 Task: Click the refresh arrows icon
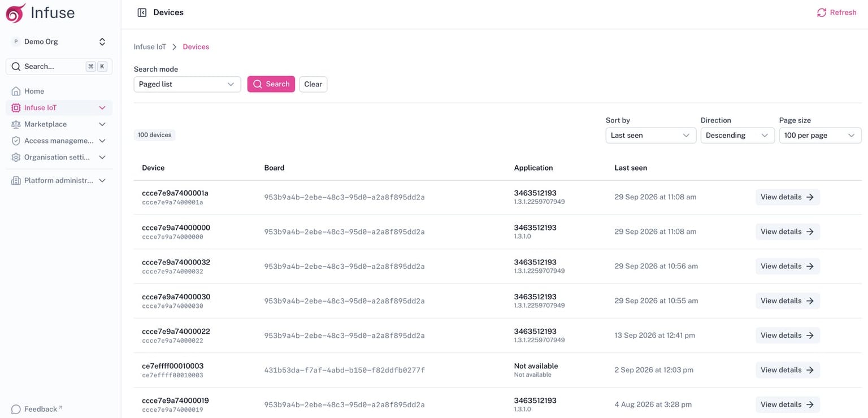click(822, 12)
